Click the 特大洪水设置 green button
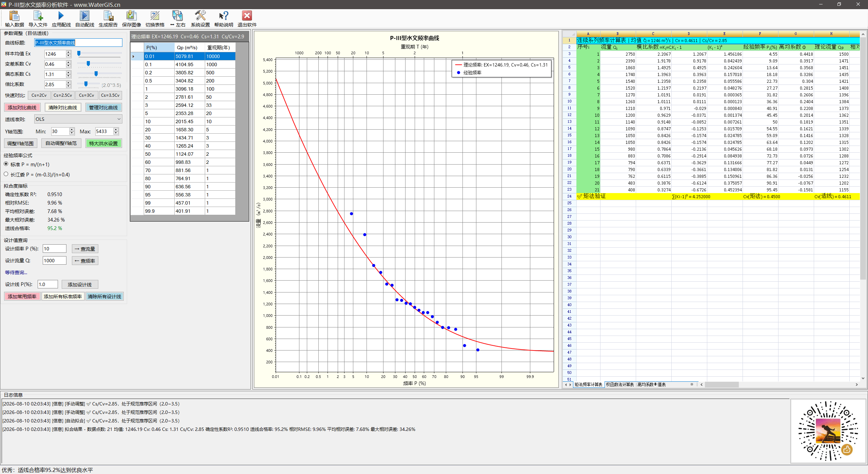This screenshot has height=474, width=868. click(x=103, y=144)
